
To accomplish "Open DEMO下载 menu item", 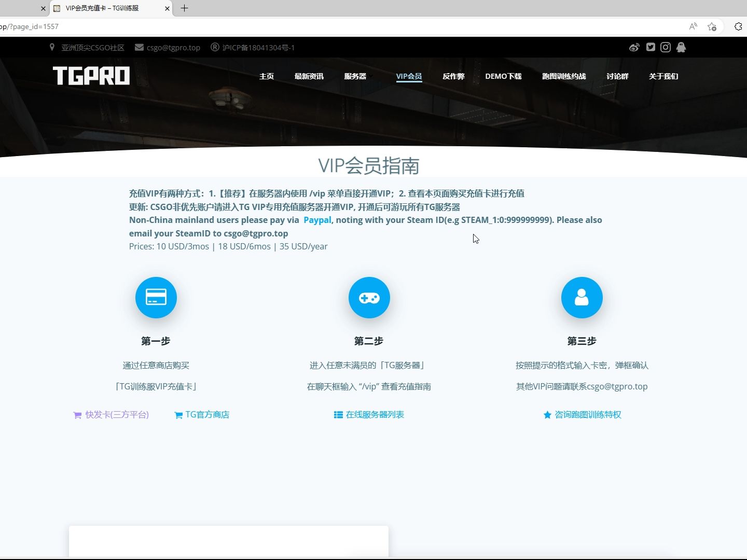I will 503,76.
